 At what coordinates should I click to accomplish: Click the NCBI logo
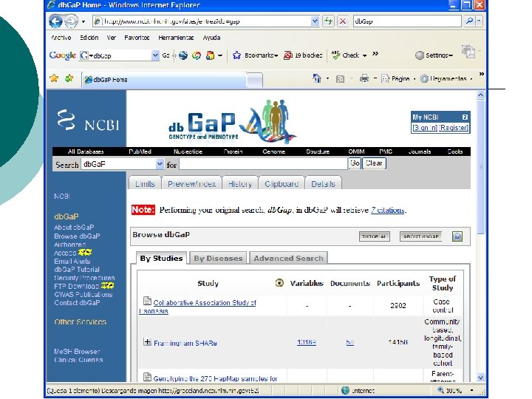[x=88, y=120]
